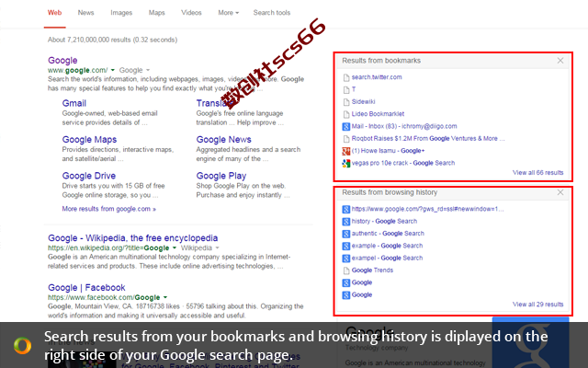Close the Results from browsing history panel
This screenshot has height=368, width=588.
pyautogui.click(x=560, y=192)
